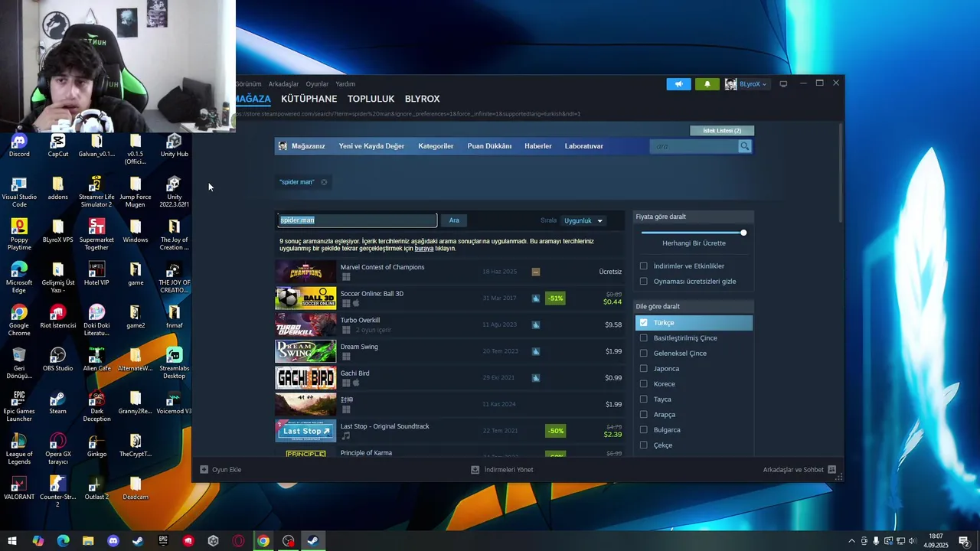This screenshot has height=551, width=980.
Task: Open Kategoriler menu
Action: (x=436, y=146)
